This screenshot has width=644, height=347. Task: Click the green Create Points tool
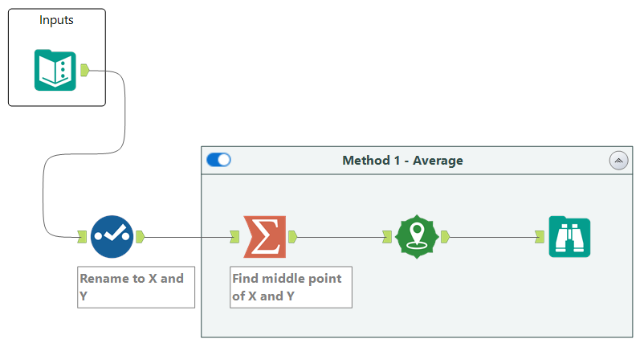click(x=416, y=236)
